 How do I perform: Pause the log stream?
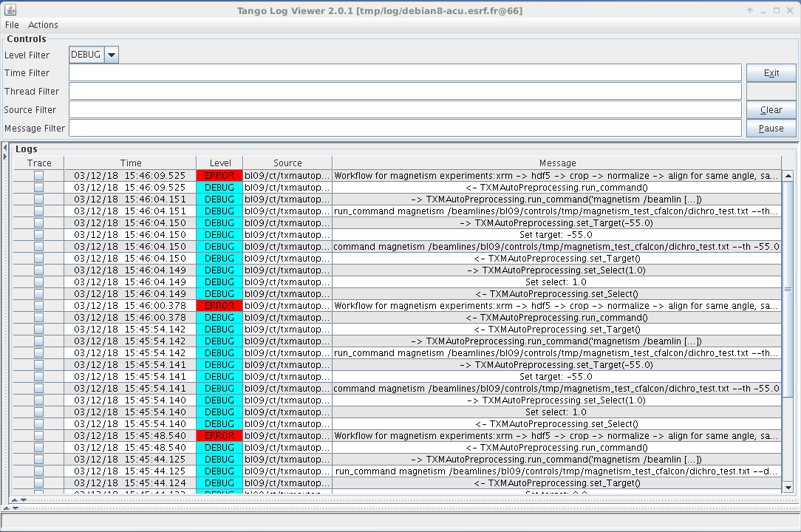[771, 128]
